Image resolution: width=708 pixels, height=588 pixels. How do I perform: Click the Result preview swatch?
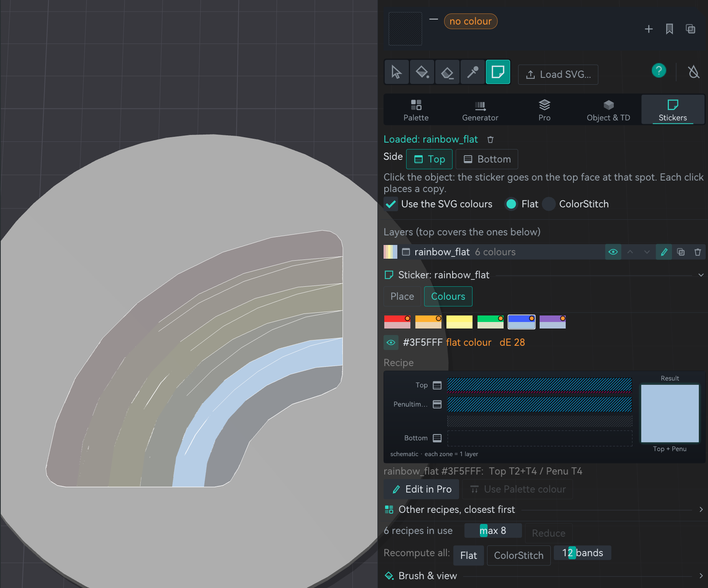coord(670,414)
